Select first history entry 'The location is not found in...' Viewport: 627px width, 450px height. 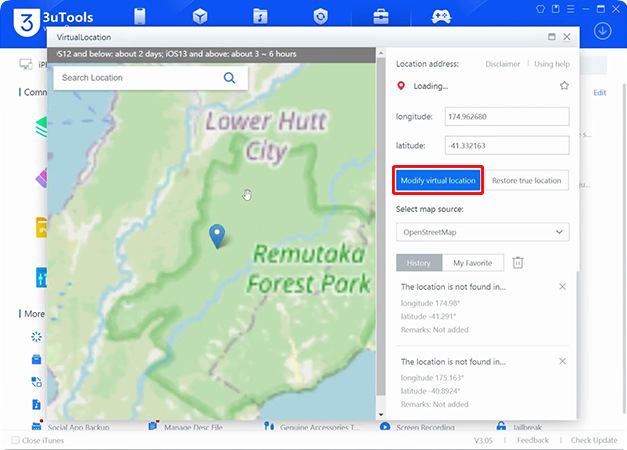453,287
